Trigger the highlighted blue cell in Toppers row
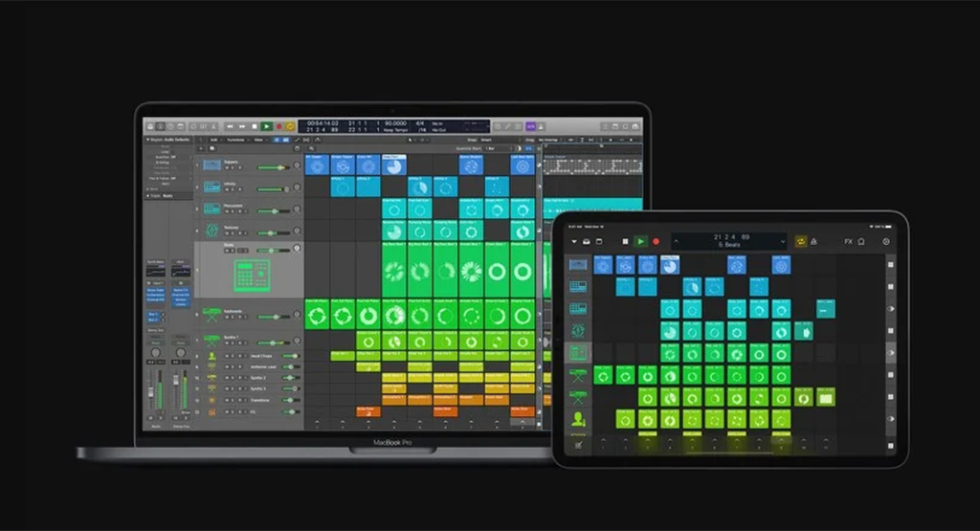Screen dimensions: 980x531 [x=393, y=166]
